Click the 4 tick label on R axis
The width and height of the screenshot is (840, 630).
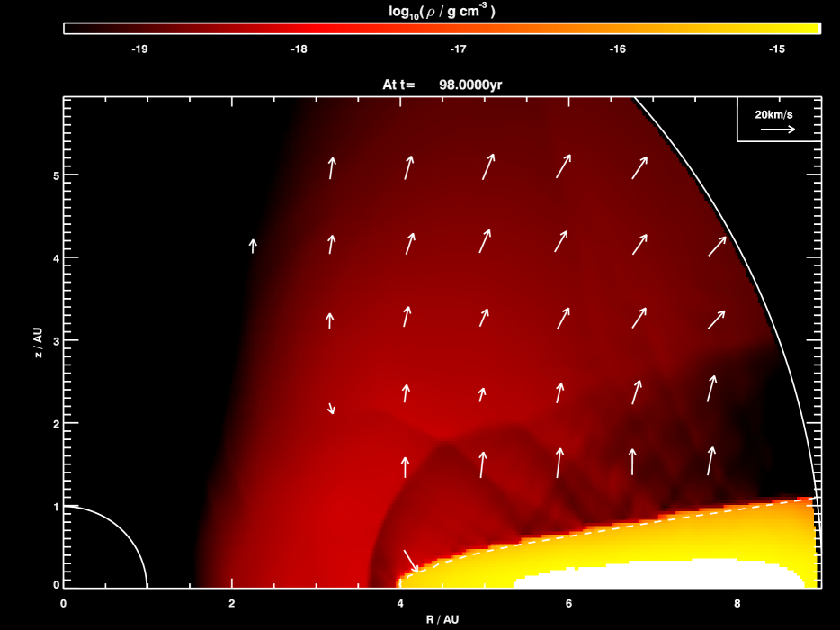point(400,604)
